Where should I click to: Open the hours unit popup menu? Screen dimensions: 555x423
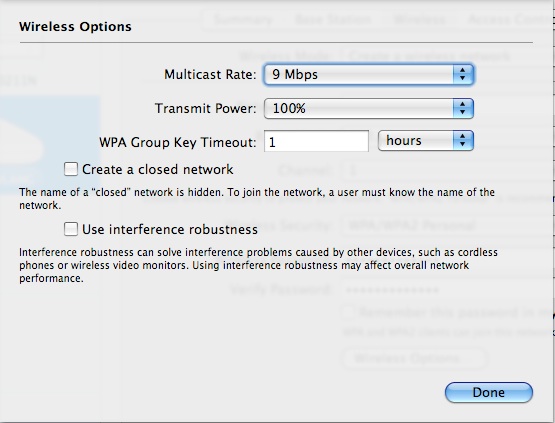point(426,141)
